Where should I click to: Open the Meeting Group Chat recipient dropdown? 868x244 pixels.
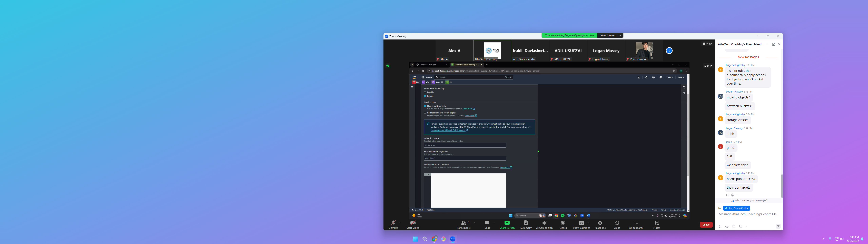point(737,208)
